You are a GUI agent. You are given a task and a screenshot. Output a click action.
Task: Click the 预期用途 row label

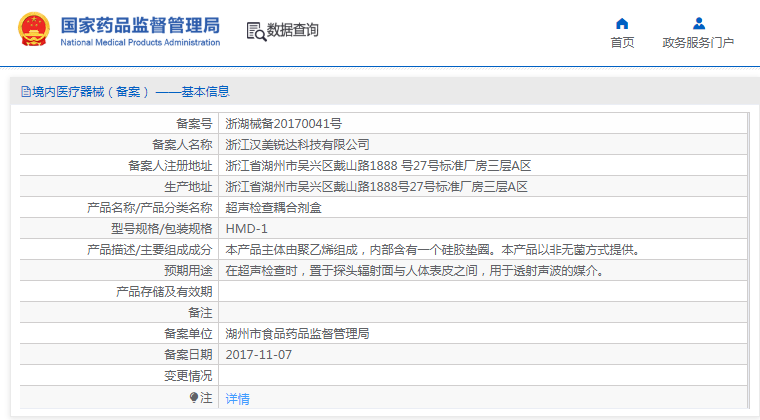click(x=188, y=270)
